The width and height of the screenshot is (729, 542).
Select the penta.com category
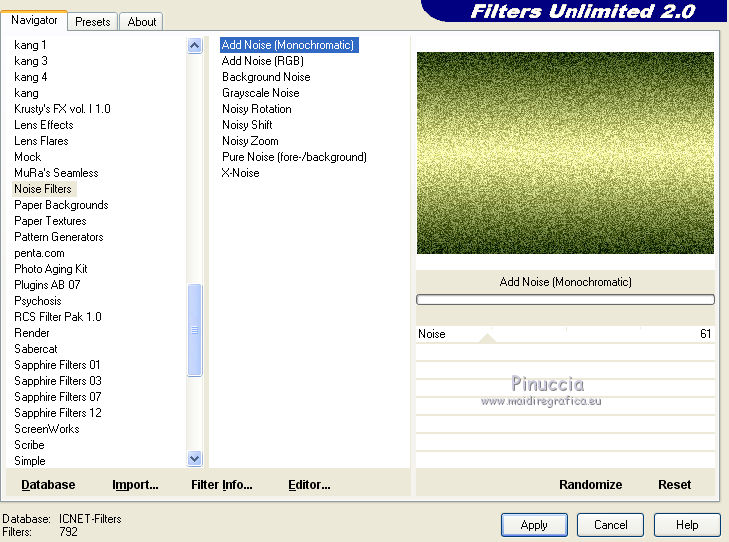point(40,253)
